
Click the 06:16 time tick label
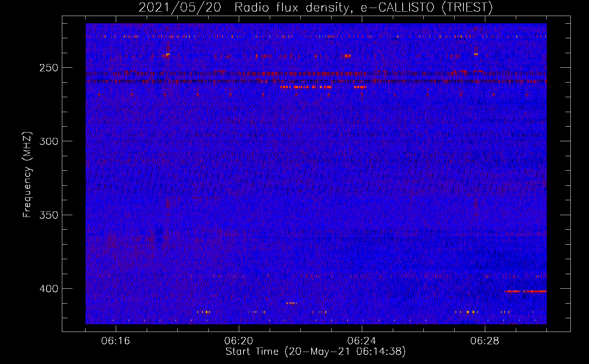[116, 341]
